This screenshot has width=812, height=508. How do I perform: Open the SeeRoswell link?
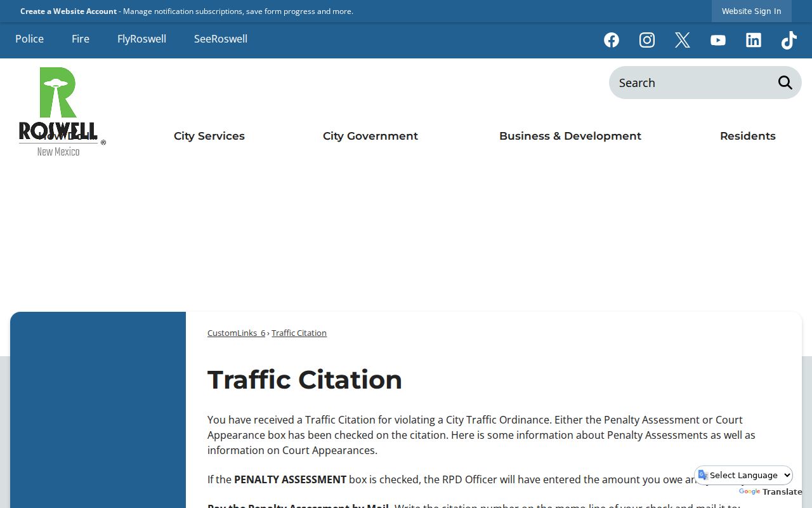click(x=221, y=39)
